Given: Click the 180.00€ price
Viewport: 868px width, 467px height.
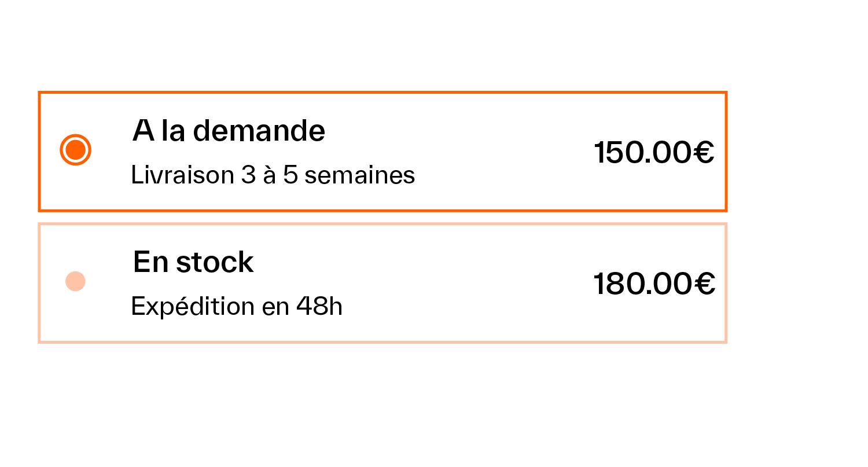Looking at the screenshot, I should (654, 284).
